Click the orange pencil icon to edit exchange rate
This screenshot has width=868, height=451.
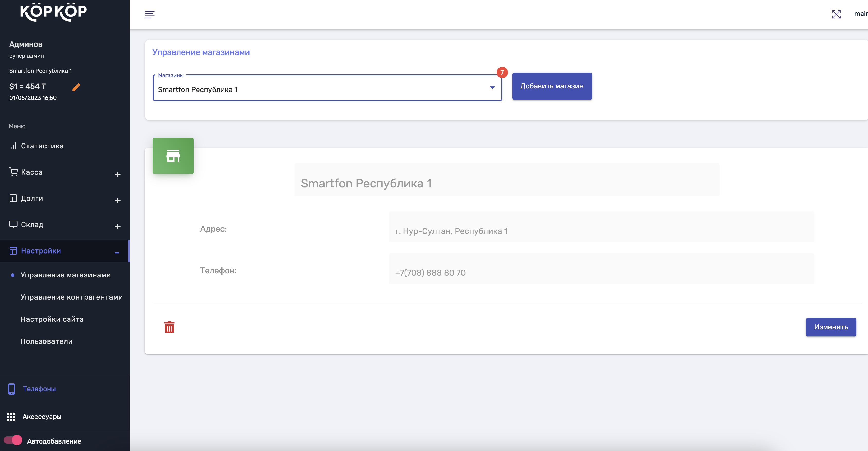(76, 87)
